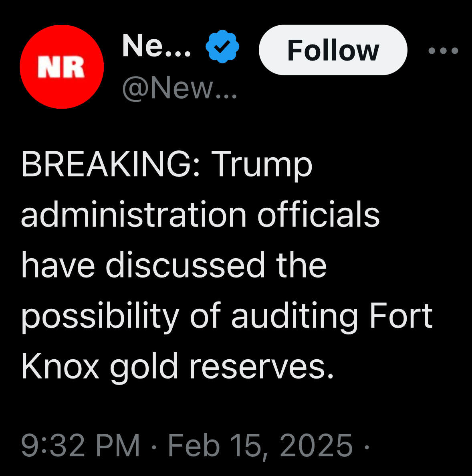This screenshot has height=476, width=472.
Task: Click the word Fort in the tweet
Action: click(401, 316)
